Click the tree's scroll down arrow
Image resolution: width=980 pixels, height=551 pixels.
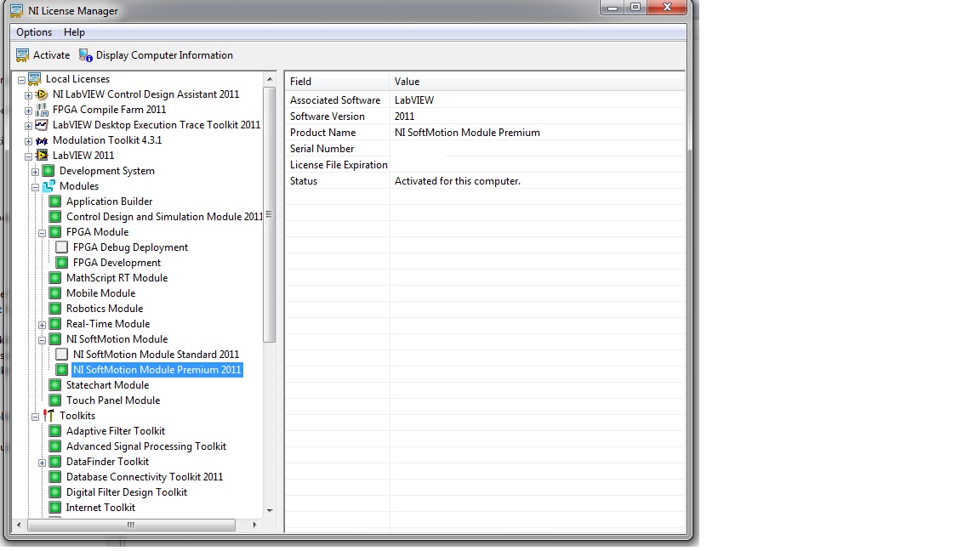pos(270,511)
